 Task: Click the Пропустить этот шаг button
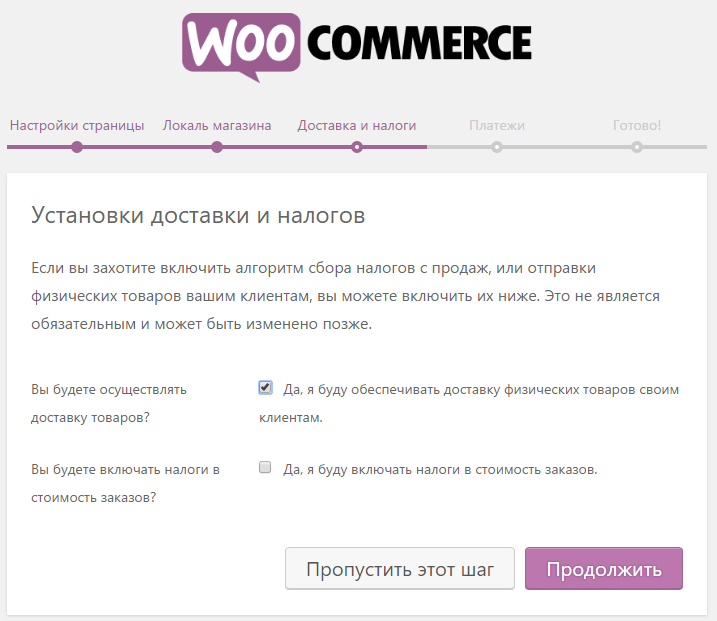(x=400, y=568)
